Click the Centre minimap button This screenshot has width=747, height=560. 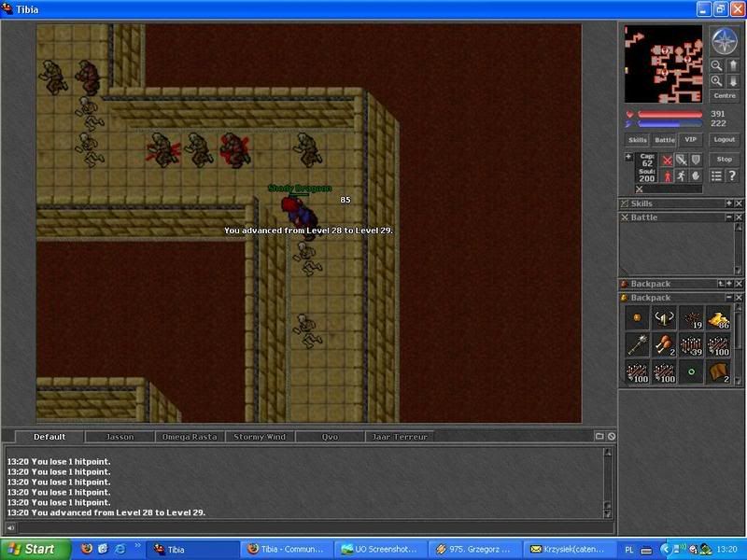tap(725, 96)
